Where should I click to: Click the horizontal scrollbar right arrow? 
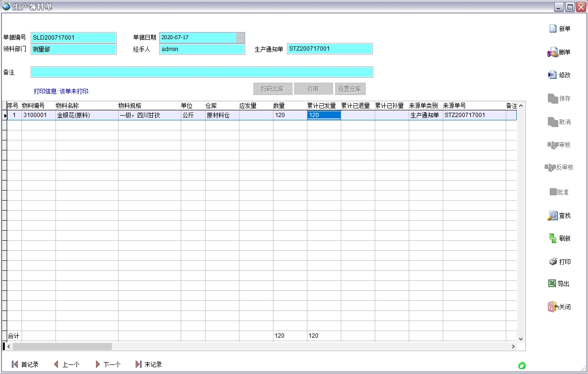[x=513, y=347]
